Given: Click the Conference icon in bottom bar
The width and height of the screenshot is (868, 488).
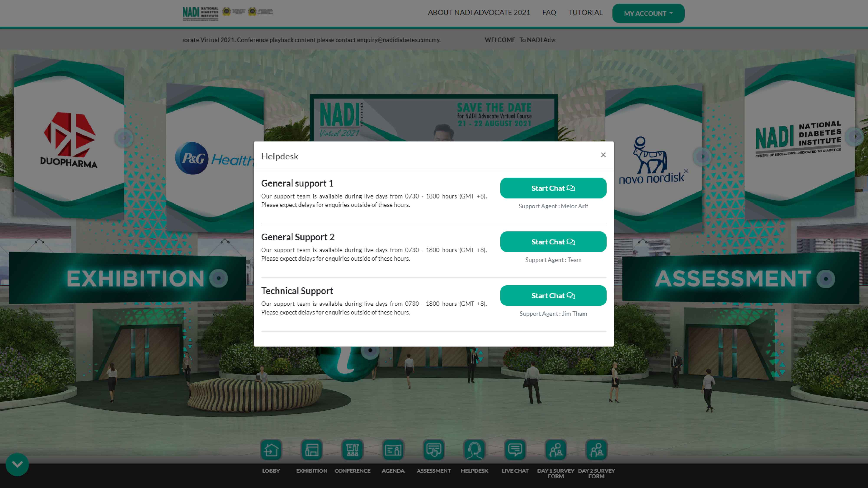Looking at the screenshot, I should (x=353, y=450).
